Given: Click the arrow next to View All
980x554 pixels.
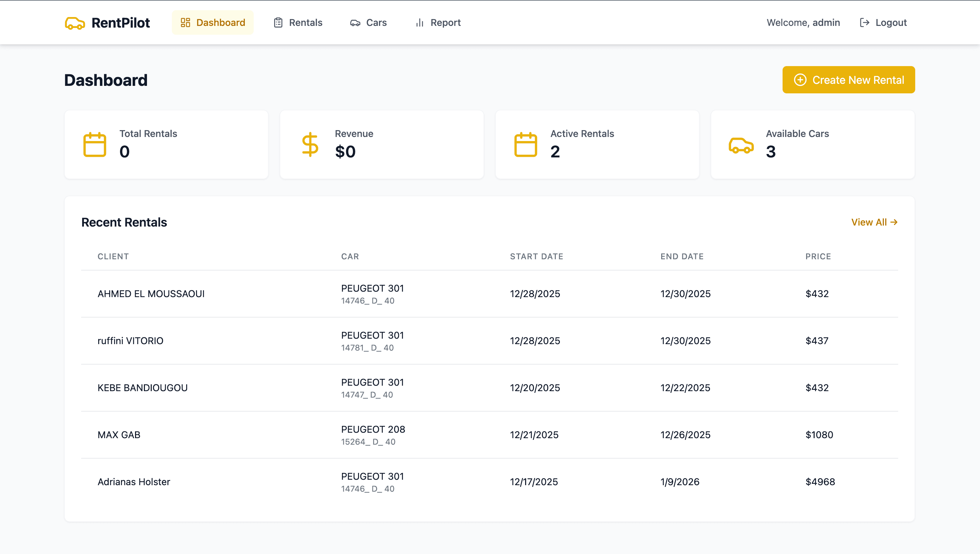Looking at the screenshot, I should 894,222.
